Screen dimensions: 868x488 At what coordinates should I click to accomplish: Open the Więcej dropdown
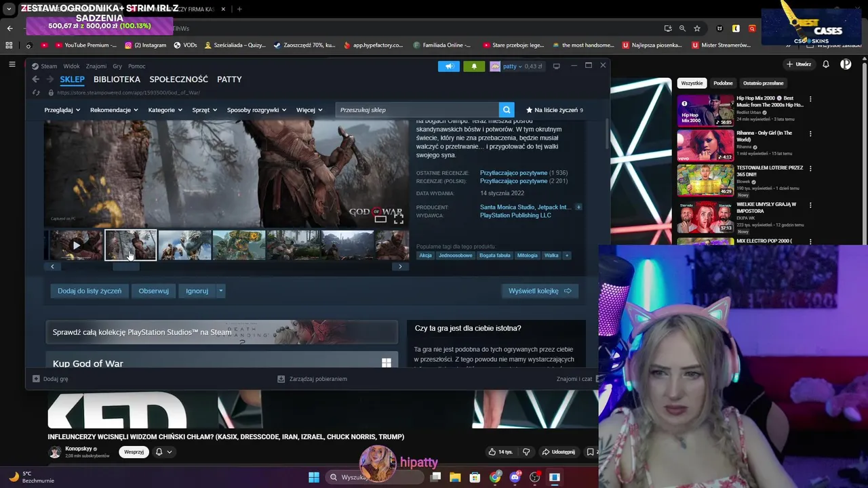(x=309, y=110)
